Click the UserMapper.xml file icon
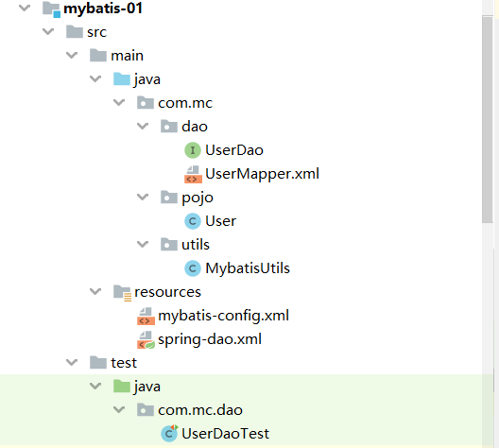This screenshot has width=499, height=448. tap(193, 174)
